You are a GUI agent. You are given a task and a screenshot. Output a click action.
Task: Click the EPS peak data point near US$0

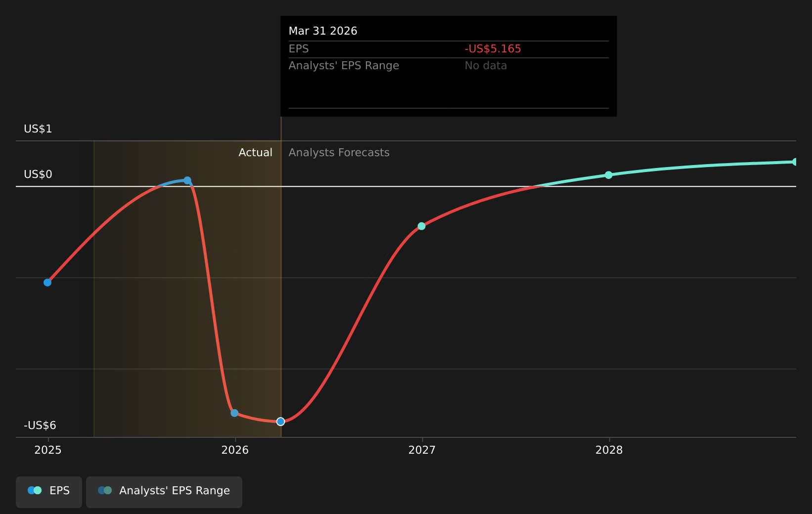tap(187, 180)
